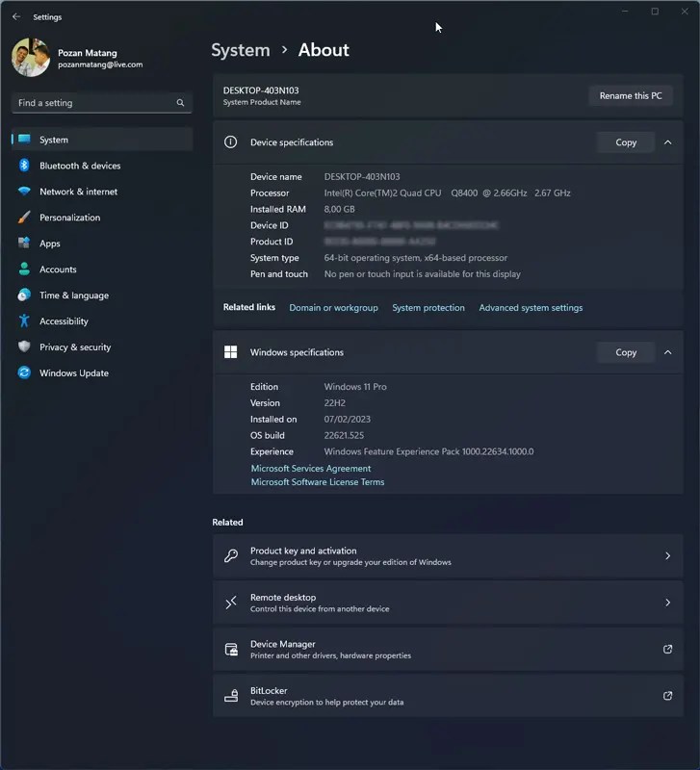Open the System protection link
The height and width of the screenshot is (770, 700).
click(428, 308)
